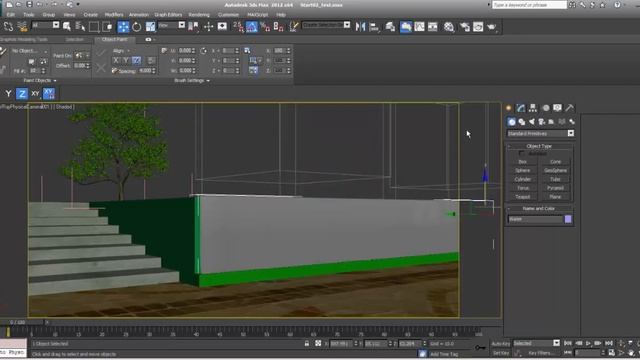
Task: Open the Standard Primitives dropdown
Action: tap(540, 133)
